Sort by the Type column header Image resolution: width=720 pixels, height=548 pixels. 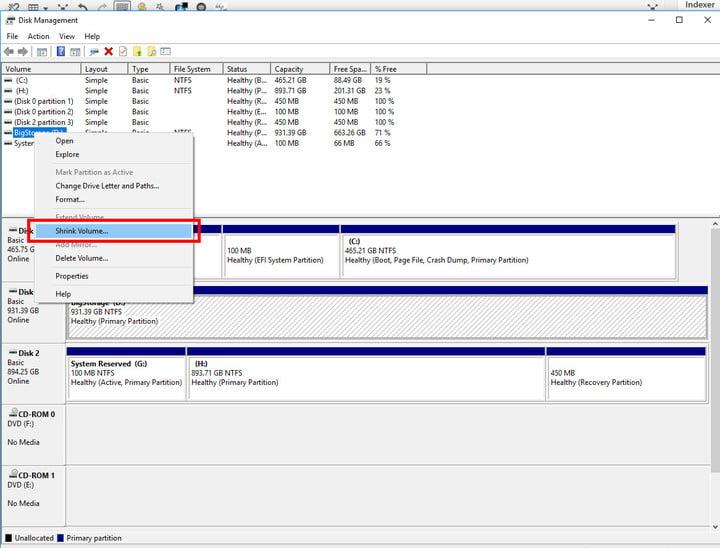pos(148,69)
